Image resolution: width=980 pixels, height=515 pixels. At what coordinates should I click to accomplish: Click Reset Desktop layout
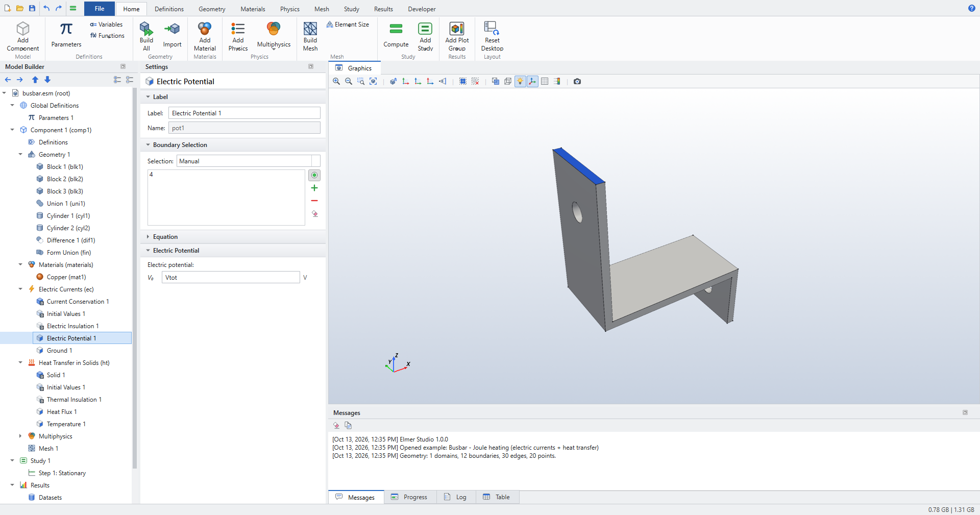point(492,36)
